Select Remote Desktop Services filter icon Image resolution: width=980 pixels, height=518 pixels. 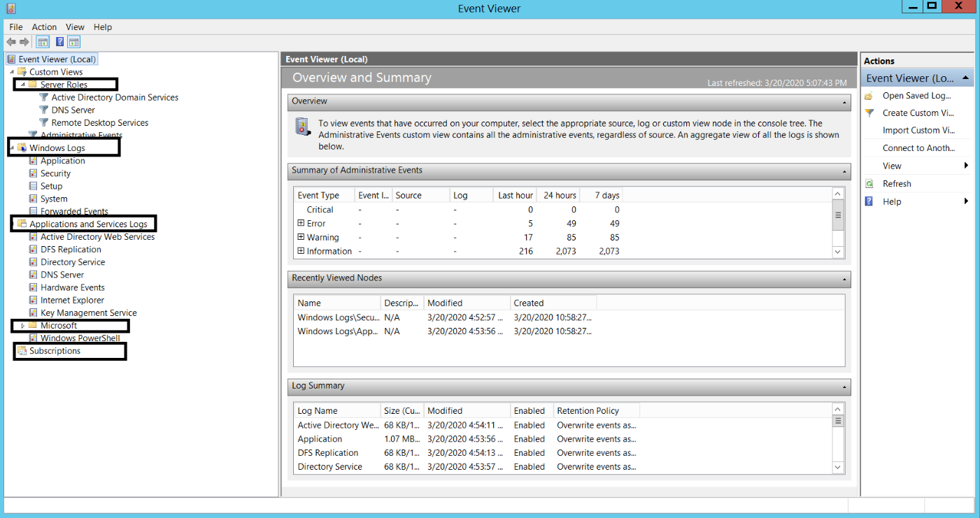tap(44, 122)
